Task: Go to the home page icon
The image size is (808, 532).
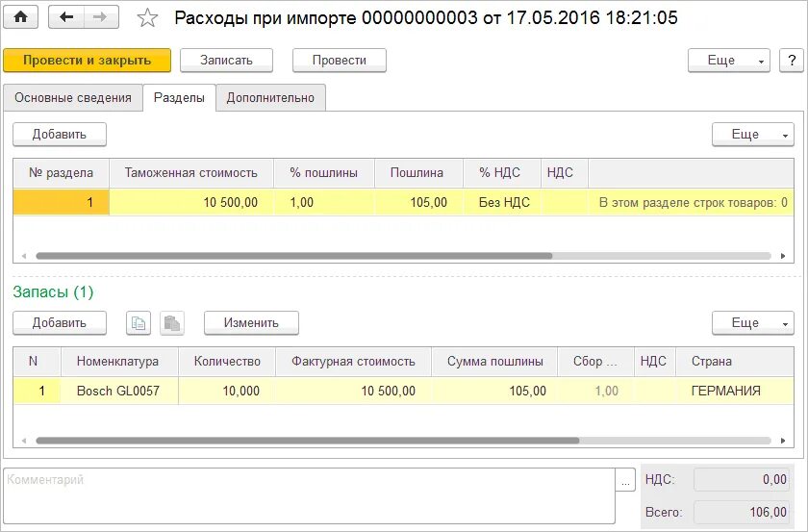Action: pyautogui.click(x=20, y=17)
